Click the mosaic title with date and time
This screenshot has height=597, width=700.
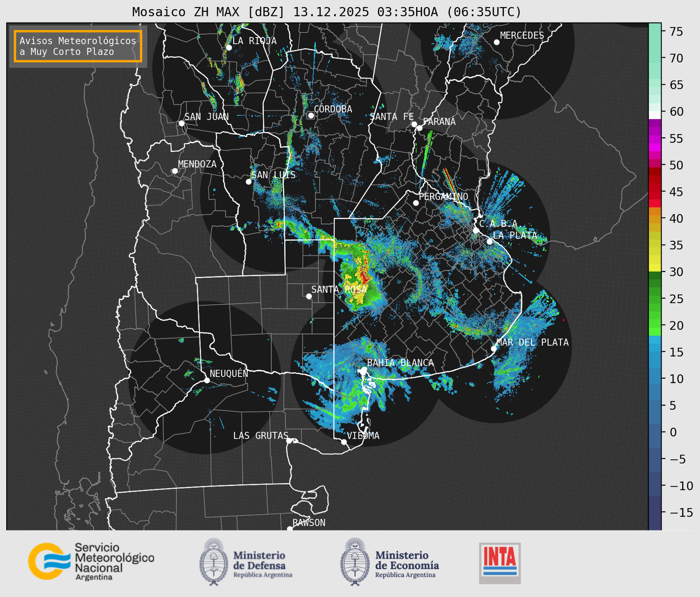(327, 12)
